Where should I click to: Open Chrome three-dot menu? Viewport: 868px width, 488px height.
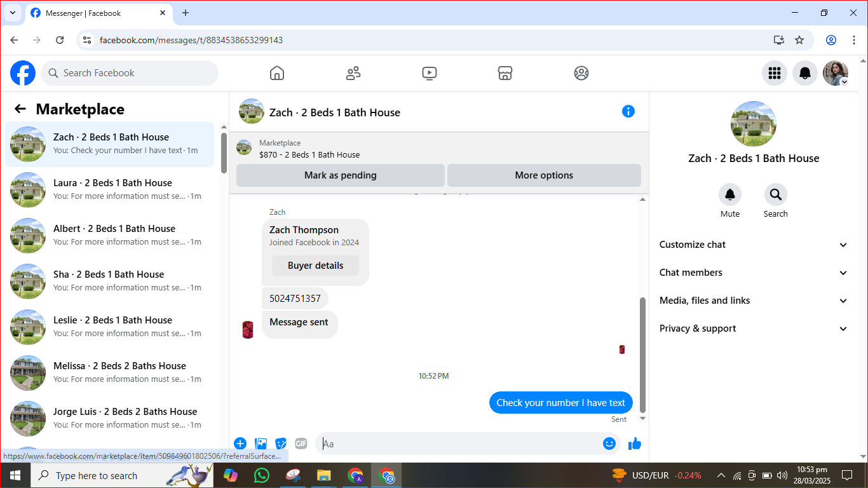click(x=854, y=40)
